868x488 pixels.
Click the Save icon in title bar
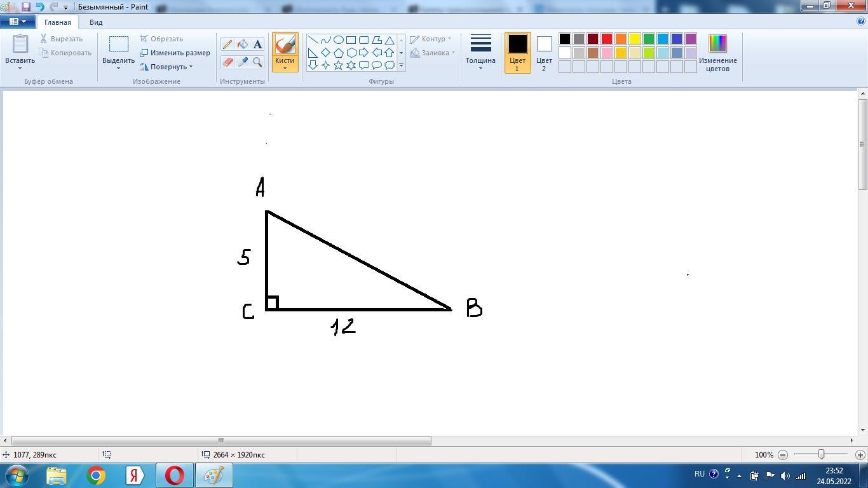click(26, 7)
